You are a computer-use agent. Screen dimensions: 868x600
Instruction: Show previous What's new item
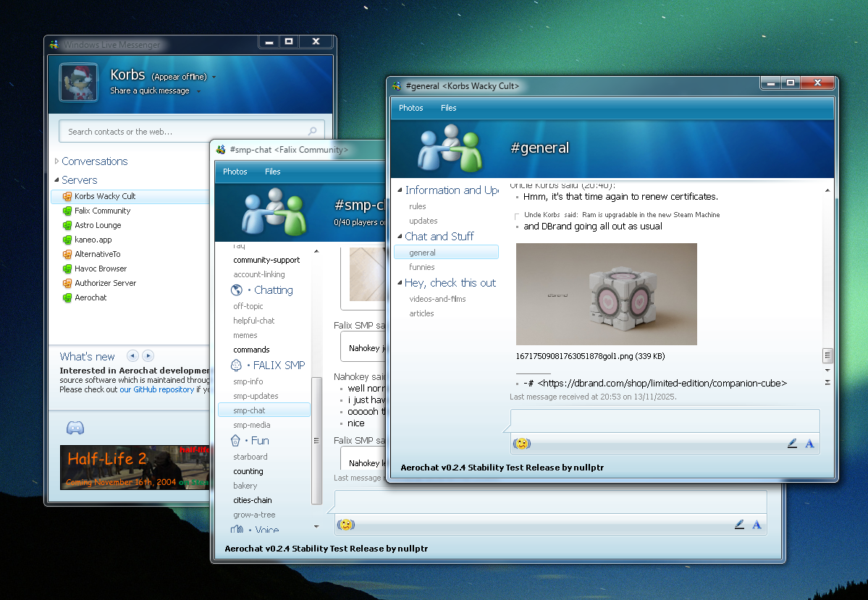click(x=132, y=355)
